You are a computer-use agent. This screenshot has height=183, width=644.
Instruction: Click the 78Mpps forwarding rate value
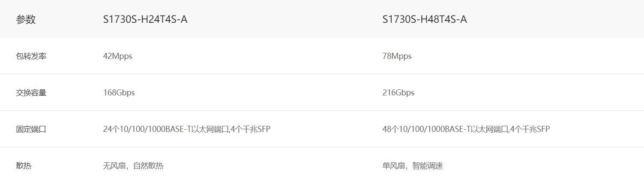(x=397, y=56)
